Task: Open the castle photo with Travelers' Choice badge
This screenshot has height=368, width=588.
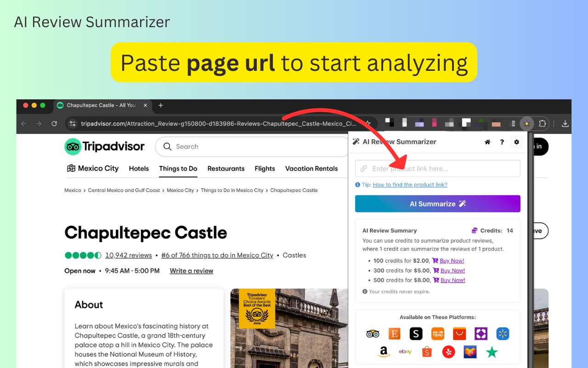Action: pos(288,328)
